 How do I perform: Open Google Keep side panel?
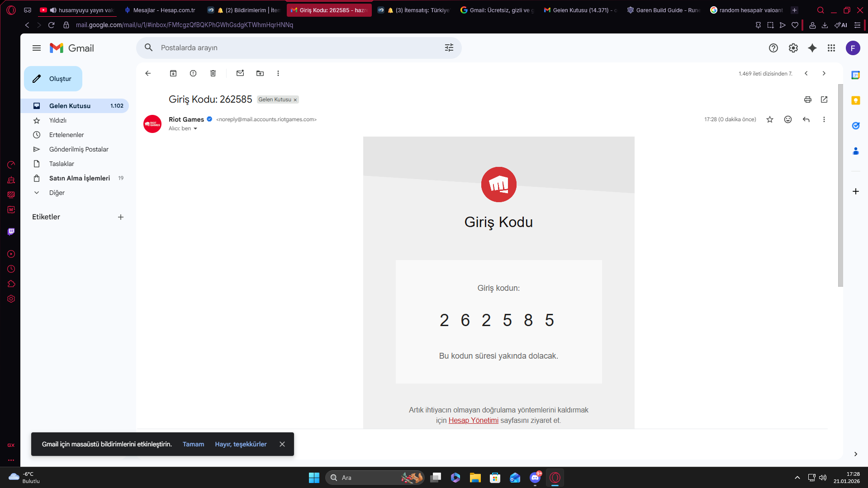point(856,100)
